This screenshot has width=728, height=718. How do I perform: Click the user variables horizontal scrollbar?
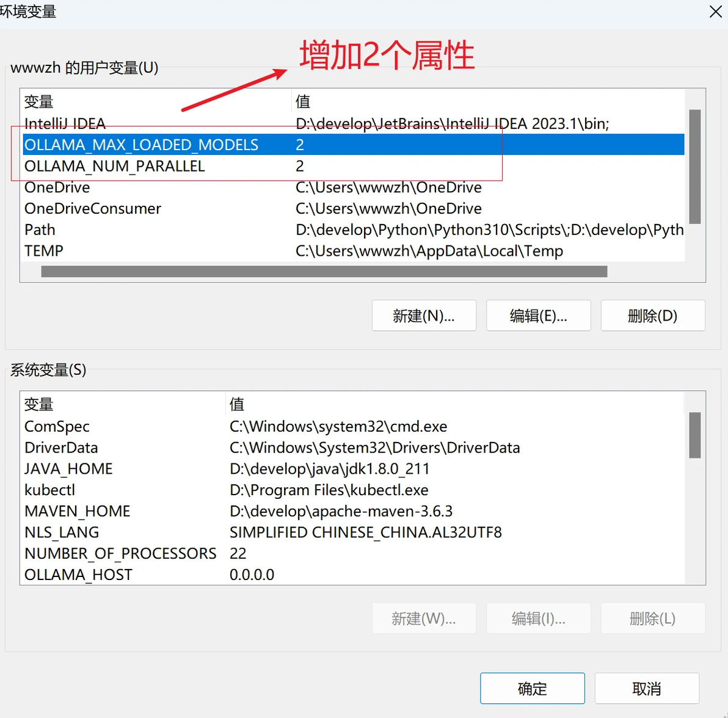pos(324,272)
